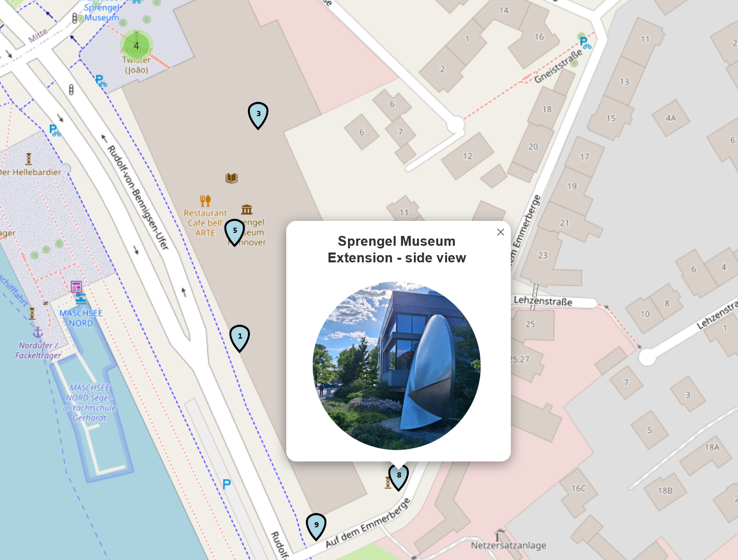The width and height of the screenshot is (738, 560).
Task: Click building number 16C
Action: click(x=578, y=488)
